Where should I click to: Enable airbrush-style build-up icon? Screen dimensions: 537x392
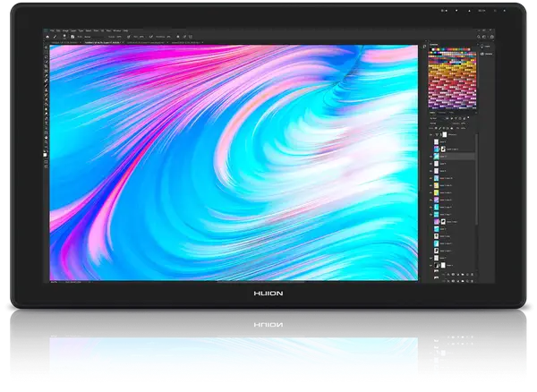[151, 37]
